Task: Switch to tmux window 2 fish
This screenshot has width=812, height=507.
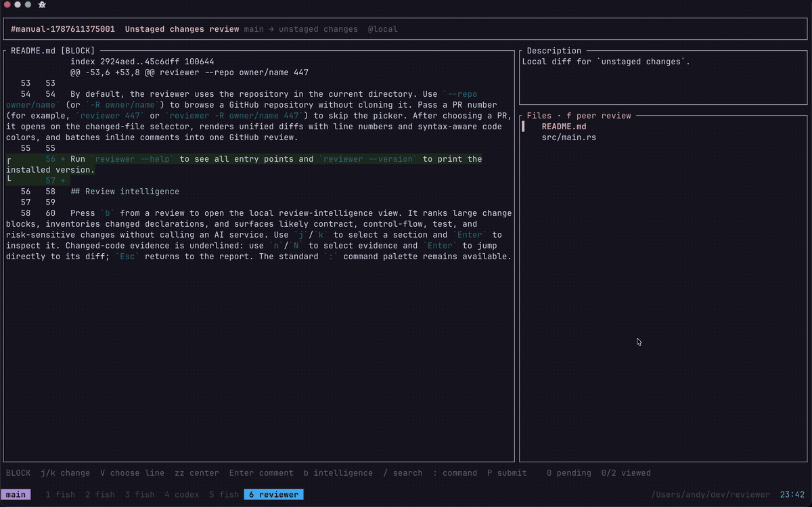Action: click(100, 495)
